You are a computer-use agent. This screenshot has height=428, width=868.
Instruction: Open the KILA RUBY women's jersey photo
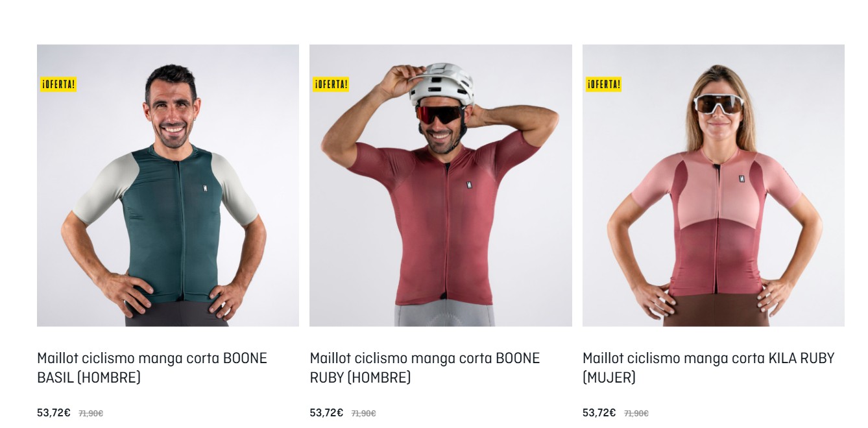pos(714,185)
